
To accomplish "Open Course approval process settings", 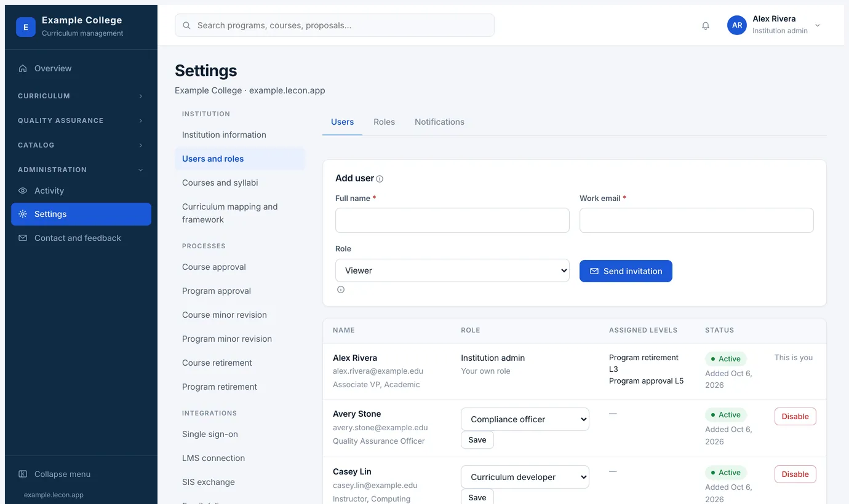I will [x=240, y=267].
